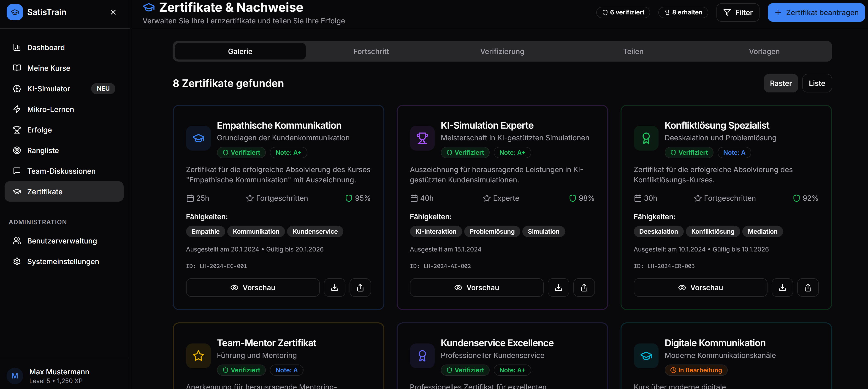Click the KI-Interaktion skill tag
Screen dimensions: 868x389
point(436,231)
